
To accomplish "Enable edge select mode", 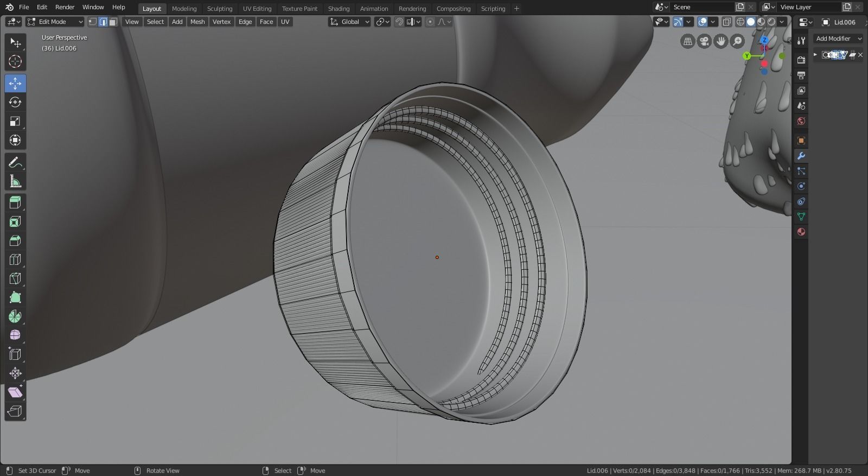I will (103, 22).
